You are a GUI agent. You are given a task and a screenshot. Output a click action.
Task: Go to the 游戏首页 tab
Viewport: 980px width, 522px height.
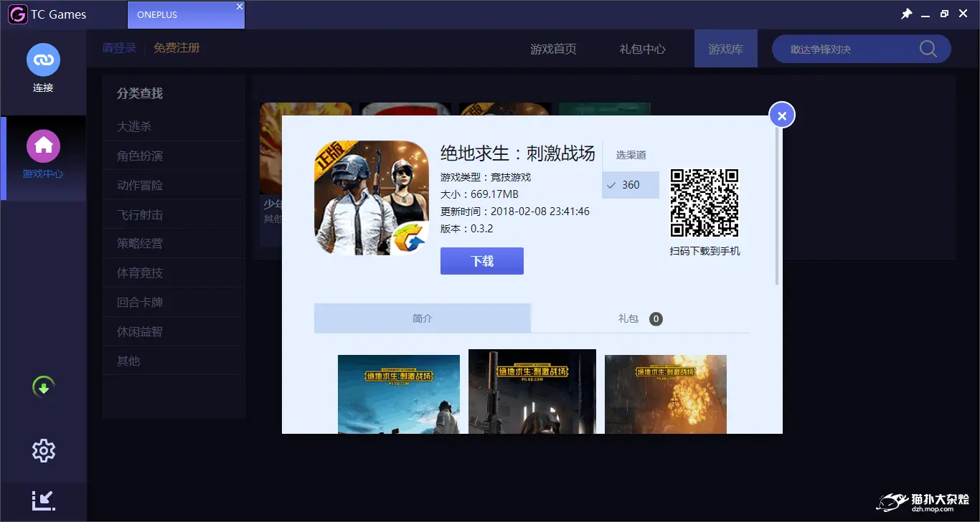coord(553,49)
